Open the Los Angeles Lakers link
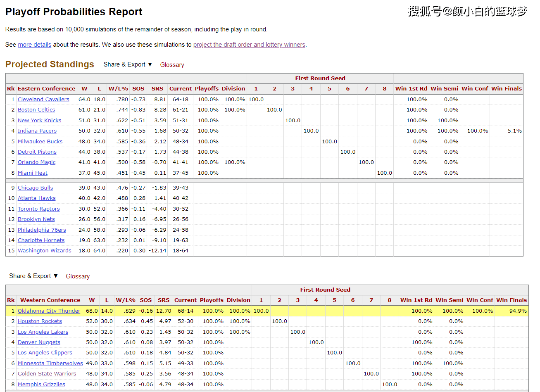Screen dimensions: 540x392 [43, 332]
